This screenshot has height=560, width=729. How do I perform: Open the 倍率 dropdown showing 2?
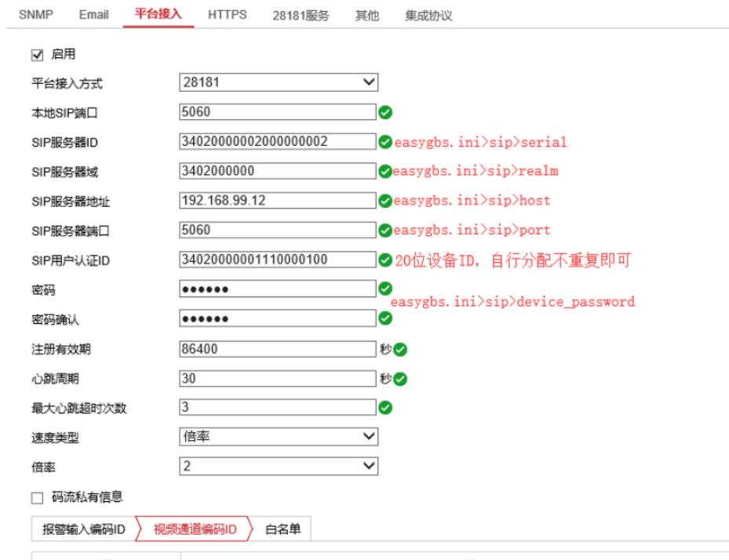point(279,466)
